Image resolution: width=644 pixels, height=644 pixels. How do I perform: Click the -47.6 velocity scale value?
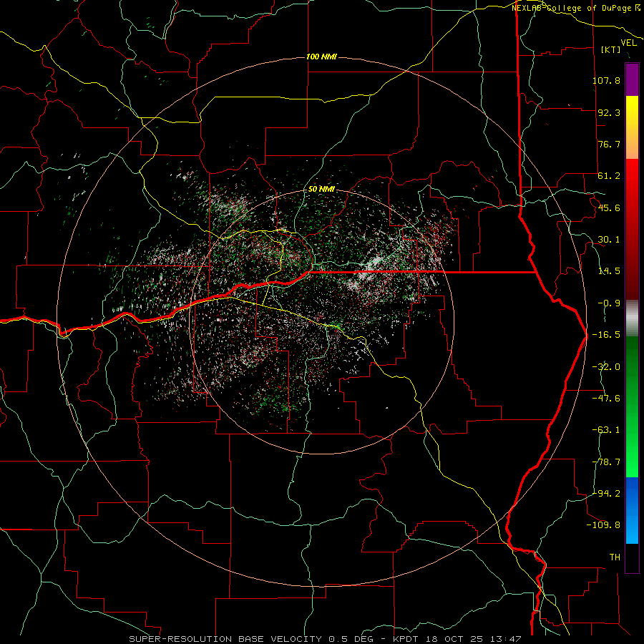(606, 398)
